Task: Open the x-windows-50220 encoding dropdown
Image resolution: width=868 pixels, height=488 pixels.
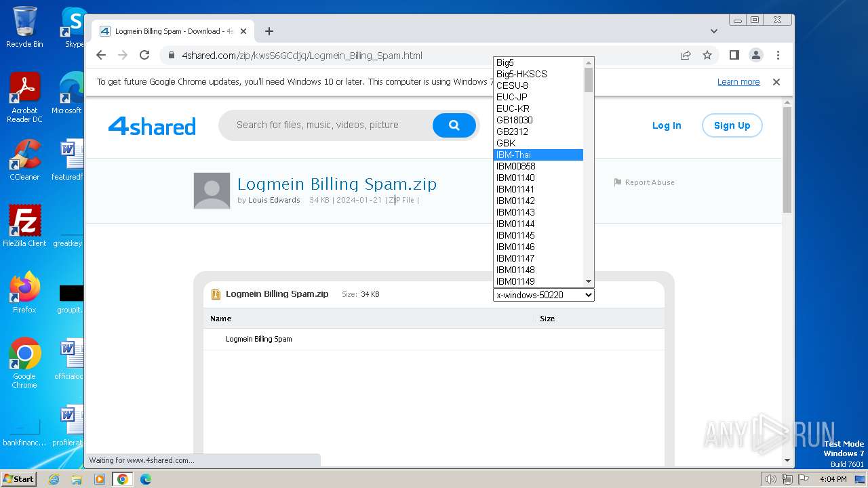Action: click(544, 295)
